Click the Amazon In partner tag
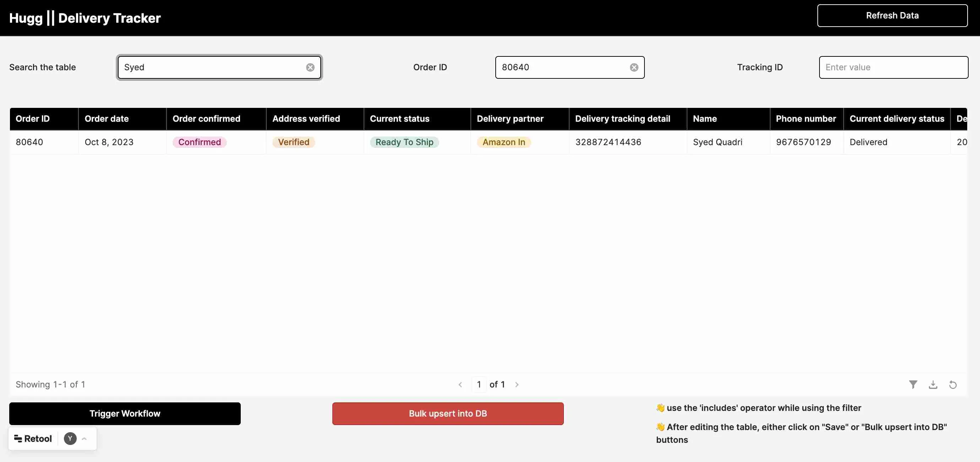The height and width of the screenshot is (462, 980). [x=504, y=142]
